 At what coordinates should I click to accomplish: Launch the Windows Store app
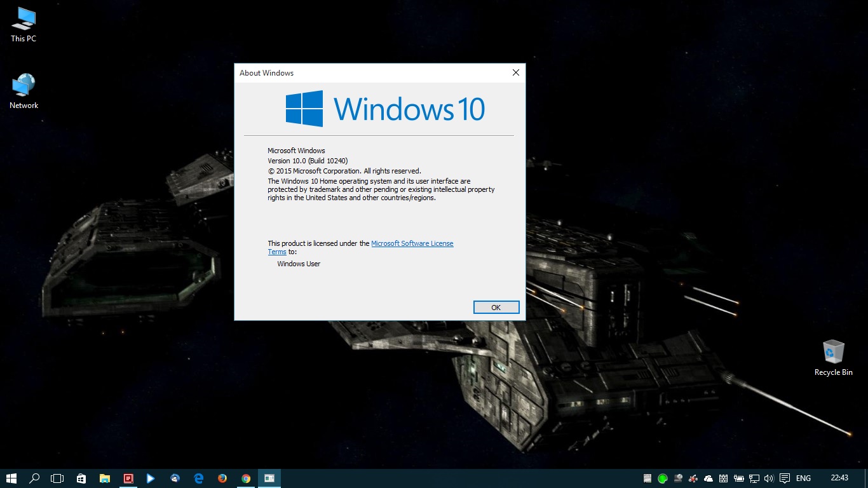tap(81, 478)
